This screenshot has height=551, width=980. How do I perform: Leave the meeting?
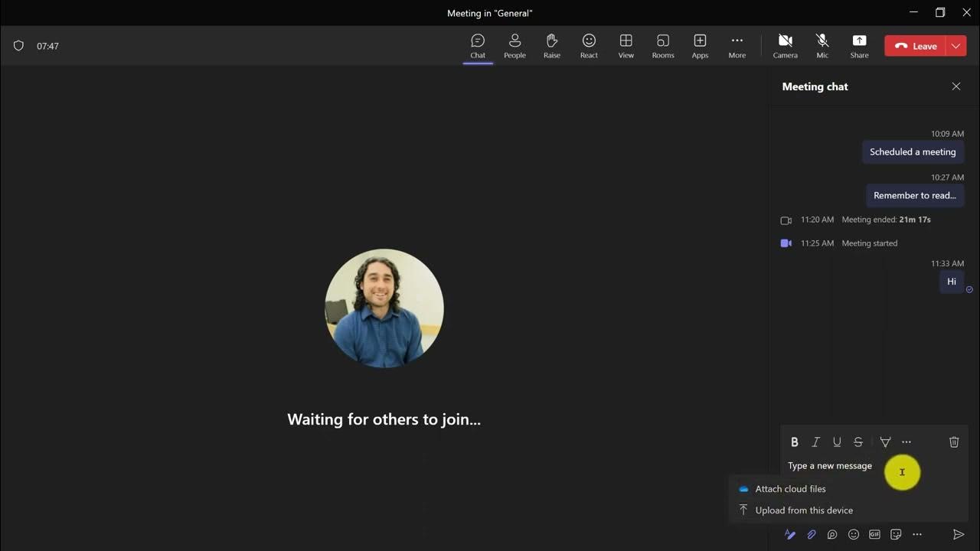[915, 46]
